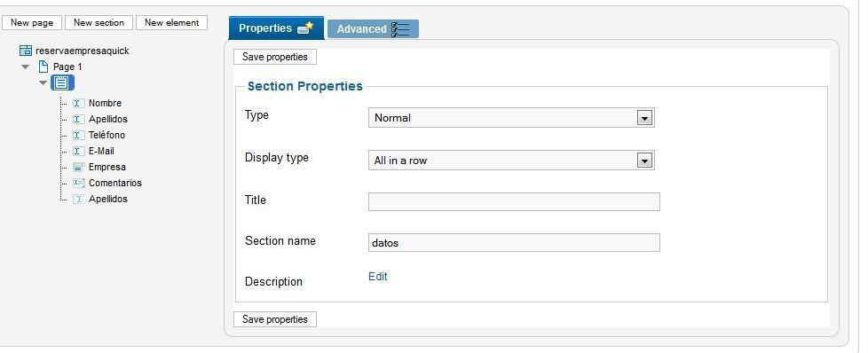Click the reservaempresaquick form icon
868x353 pixels.
click(x=26, y=51)
